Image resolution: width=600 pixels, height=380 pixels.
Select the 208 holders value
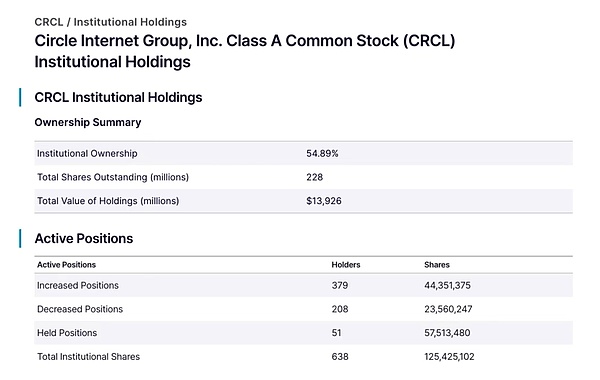(x=340, y=309)
